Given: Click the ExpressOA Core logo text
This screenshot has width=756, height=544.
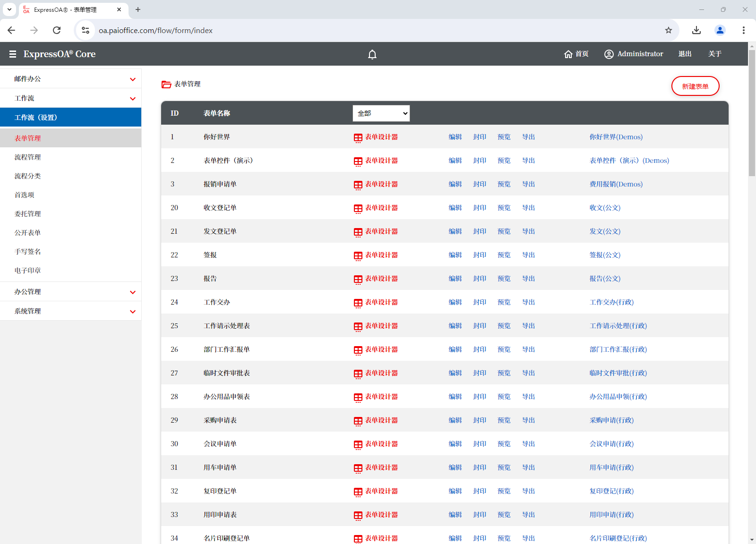Looking at the screenshot, I should [60, 54].
